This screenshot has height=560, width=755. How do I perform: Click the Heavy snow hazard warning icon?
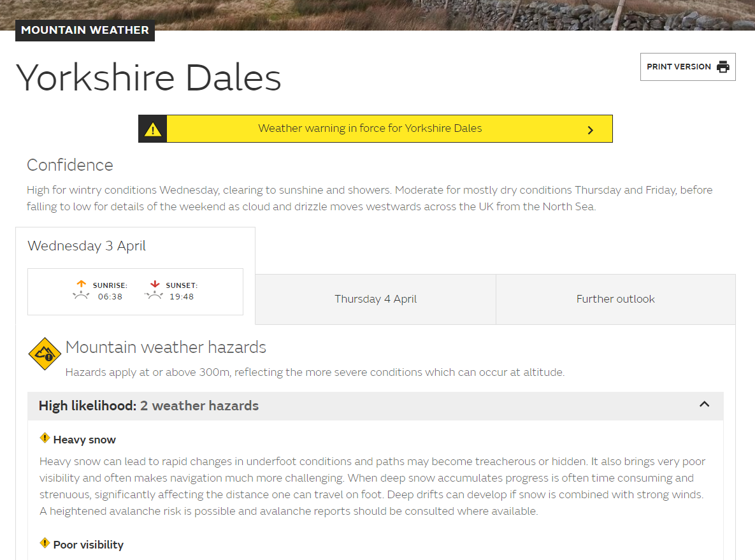[x=45, y=438]
